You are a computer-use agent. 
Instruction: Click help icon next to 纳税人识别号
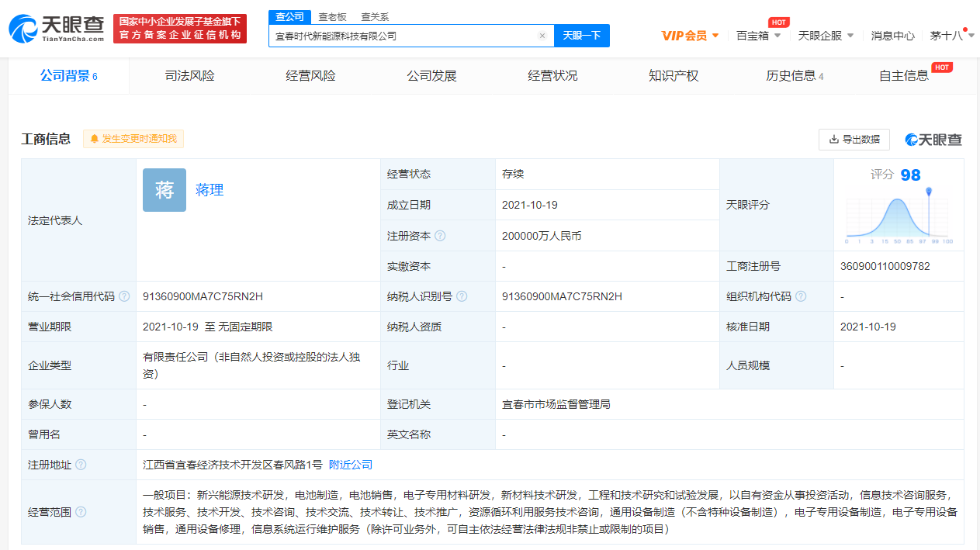pyautogui.click(x=462, y=296)
